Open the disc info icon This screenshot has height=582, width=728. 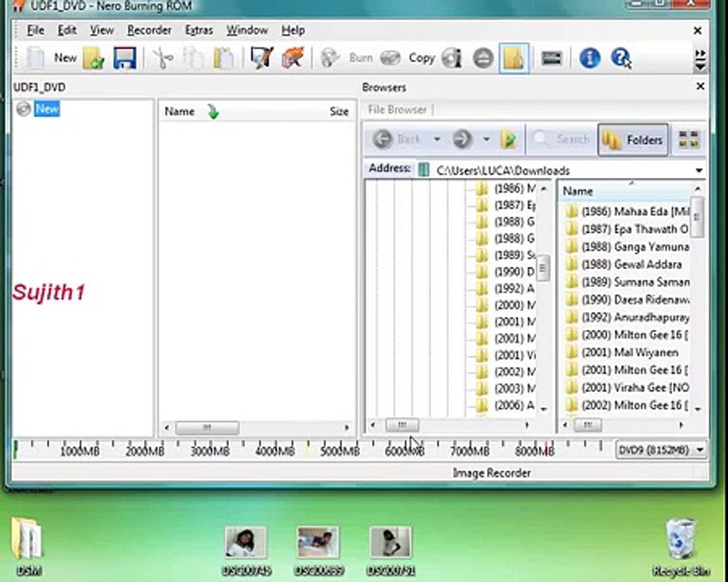click(x=451, y=58)
